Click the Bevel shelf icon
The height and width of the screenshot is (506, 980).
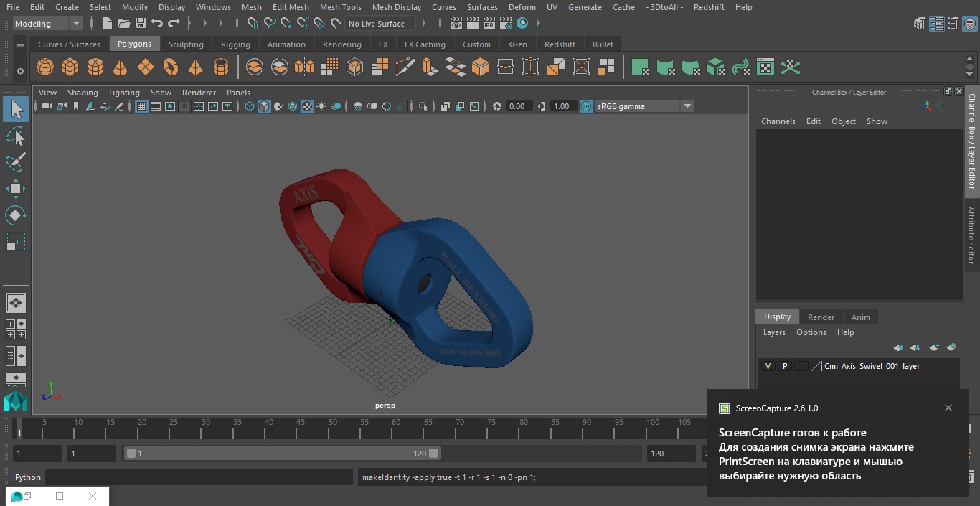tap(480, 67)
